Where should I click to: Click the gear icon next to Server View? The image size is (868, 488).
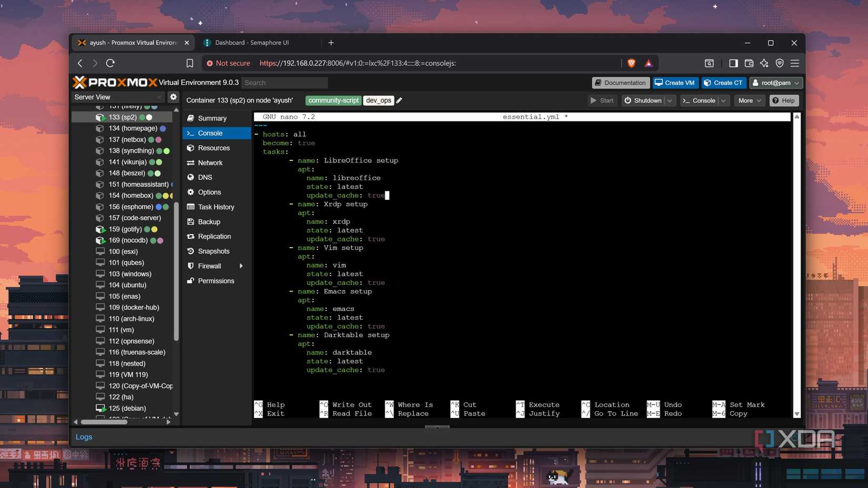pos(174,97)
